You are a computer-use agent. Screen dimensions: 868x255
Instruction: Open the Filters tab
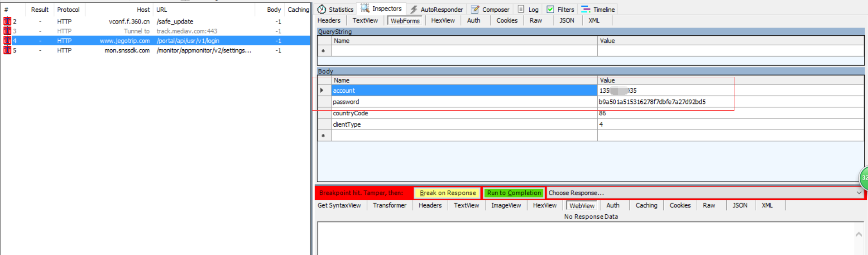pyautogui.click(x=561, y=9)
